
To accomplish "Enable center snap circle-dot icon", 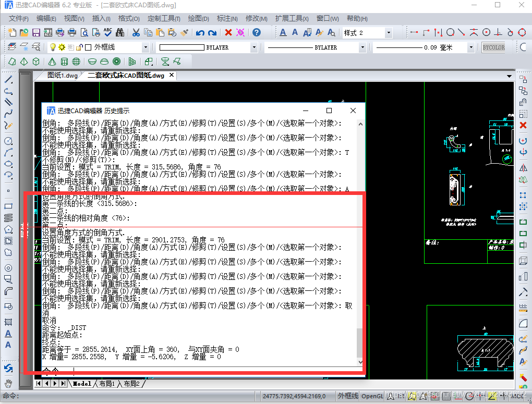I will pos(486,32).
